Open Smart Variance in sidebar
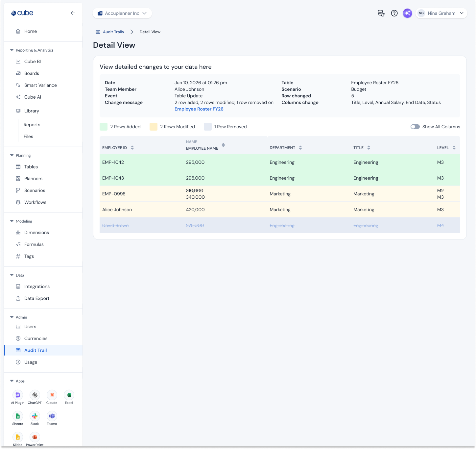The image size is (476, 449). point(43,85)
